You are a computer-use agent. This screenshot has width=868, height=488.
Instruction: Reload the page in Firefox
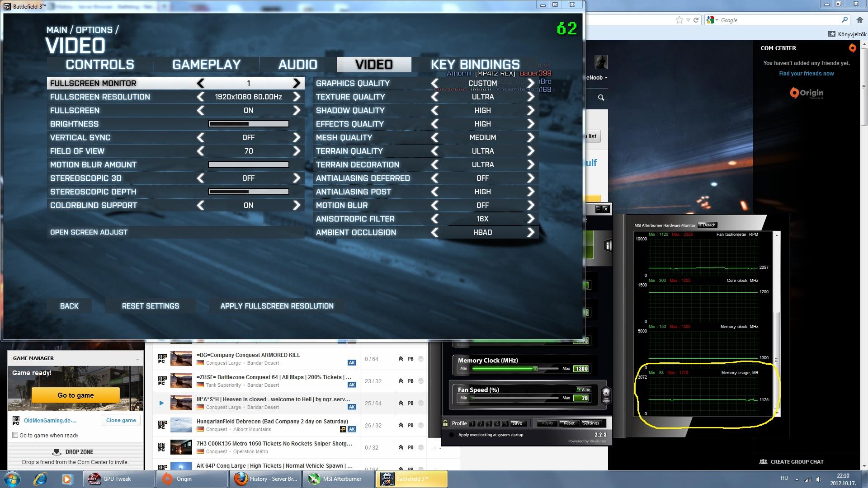pos(696,20)
